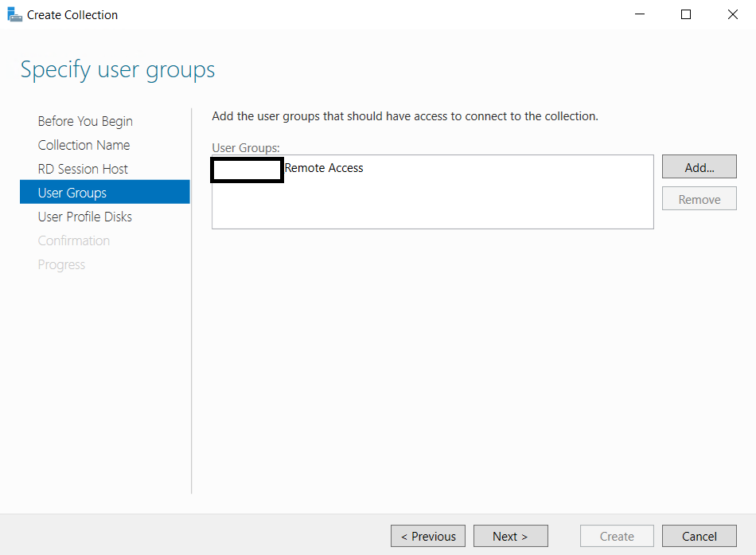
Task: Close the Create Collection wizard window
Action: click(732, 14)
